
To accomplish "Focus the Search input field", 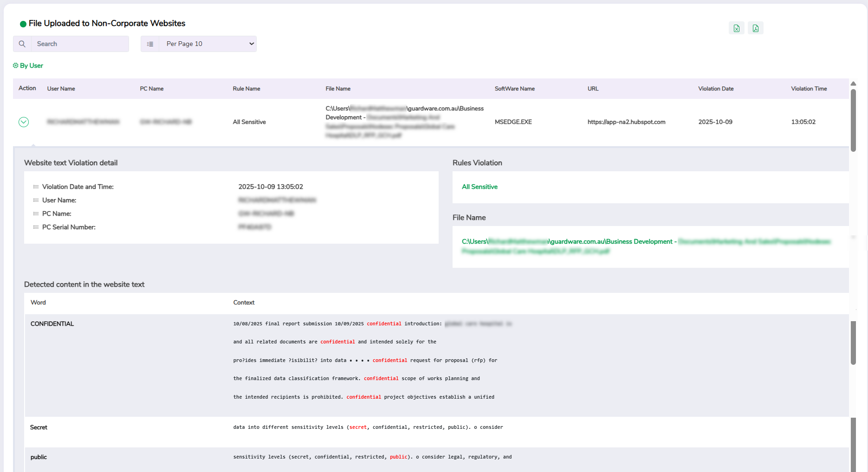I will 79,44.
